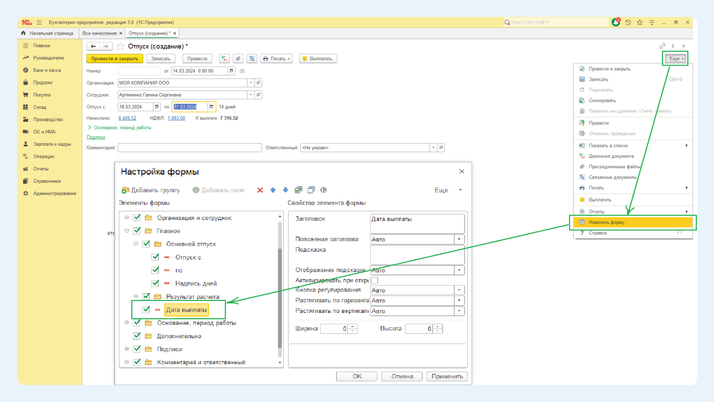Click the 'Провести и закрыть' button
Image resolution: width=714 pixels, height=402 pixels.
(x=114, y=59)
